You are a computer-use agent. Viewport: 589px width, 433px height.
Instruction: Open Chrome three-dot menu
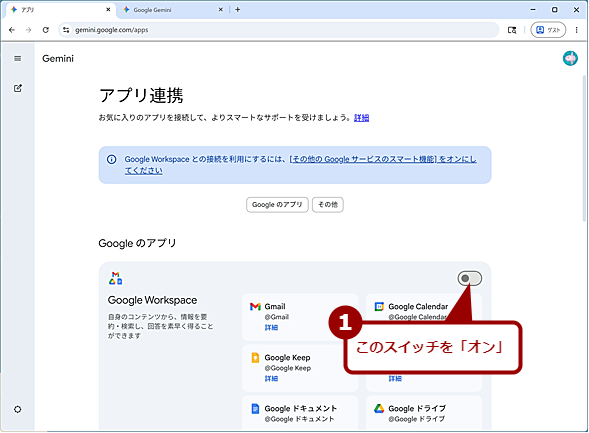click(577, 30)
